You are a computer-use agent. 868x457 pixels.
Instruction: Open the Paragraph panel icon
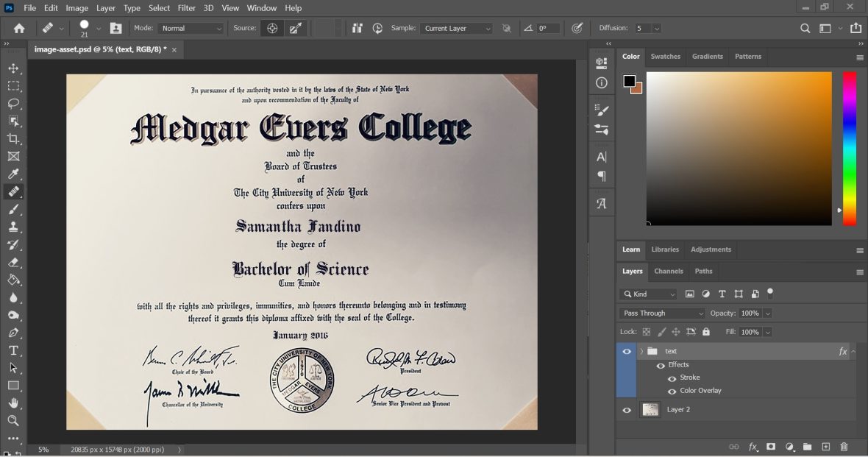click(601, 177)
